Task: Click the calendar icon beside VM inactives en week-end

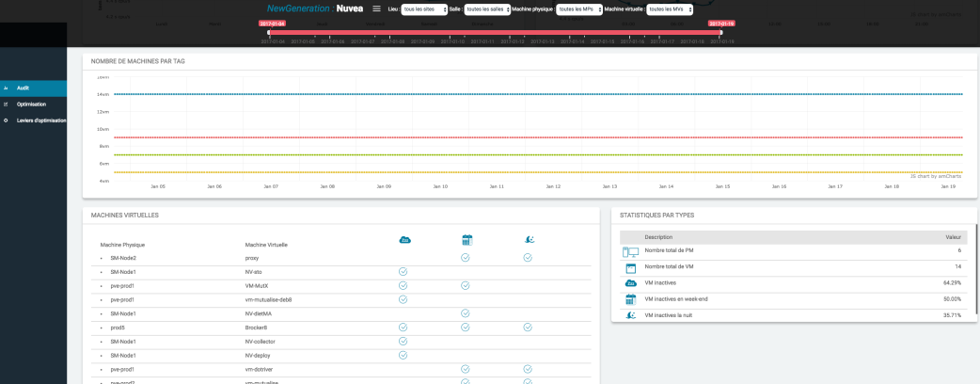Action: pos(631,299)
